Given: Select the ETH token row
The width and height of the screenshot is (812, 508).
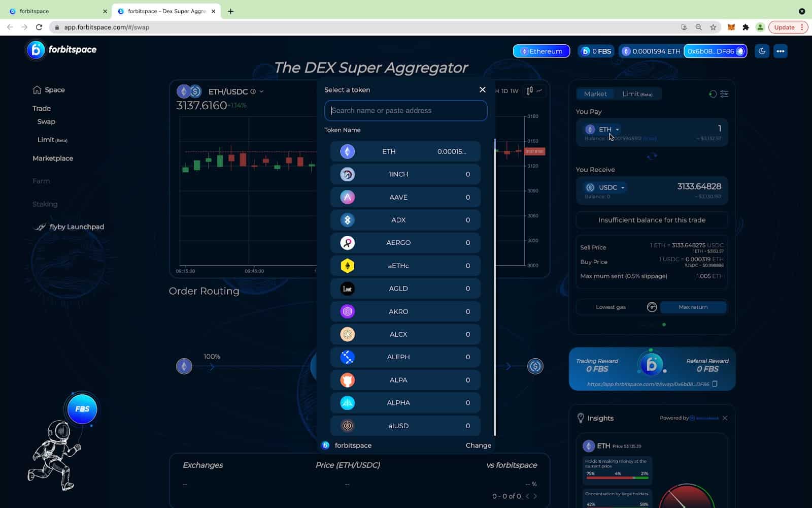Looking at the screenshot, I should click(405, 151).
